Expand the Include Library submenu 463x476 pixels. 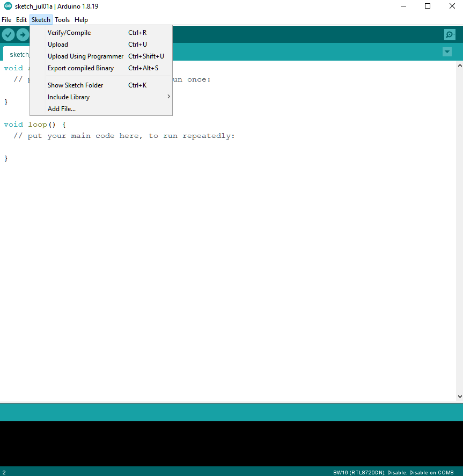pyautogui.click(x=101, y=97)
